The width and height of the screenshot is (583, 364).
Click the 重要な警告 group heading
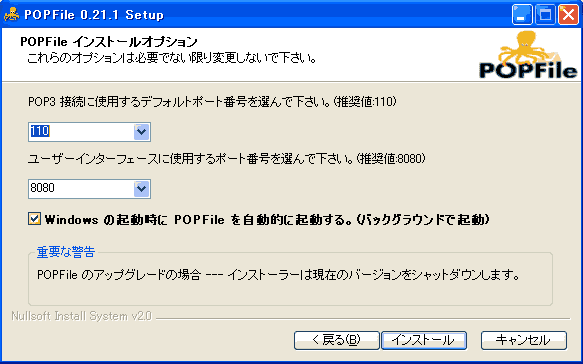tap(66, 252)
